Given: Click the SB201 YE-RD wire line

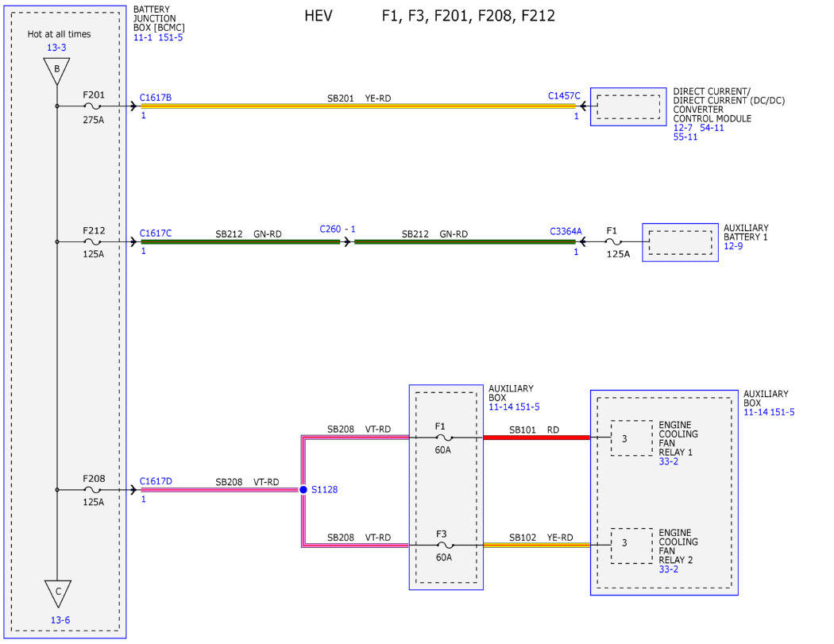Looking at the screenshot, I should point(358,106).
